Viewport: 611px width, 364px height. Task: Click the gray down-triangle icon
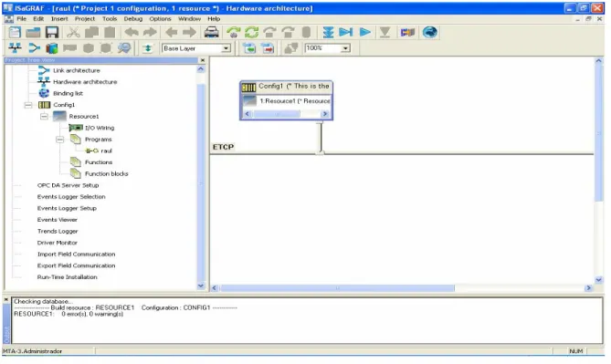pos(385,32)
